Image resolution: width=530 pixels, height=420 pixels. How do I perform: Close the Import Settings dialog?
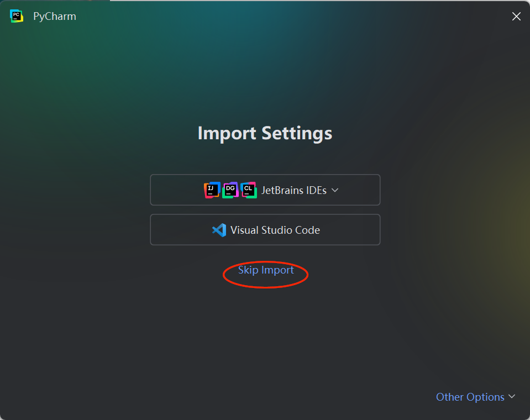516,16
